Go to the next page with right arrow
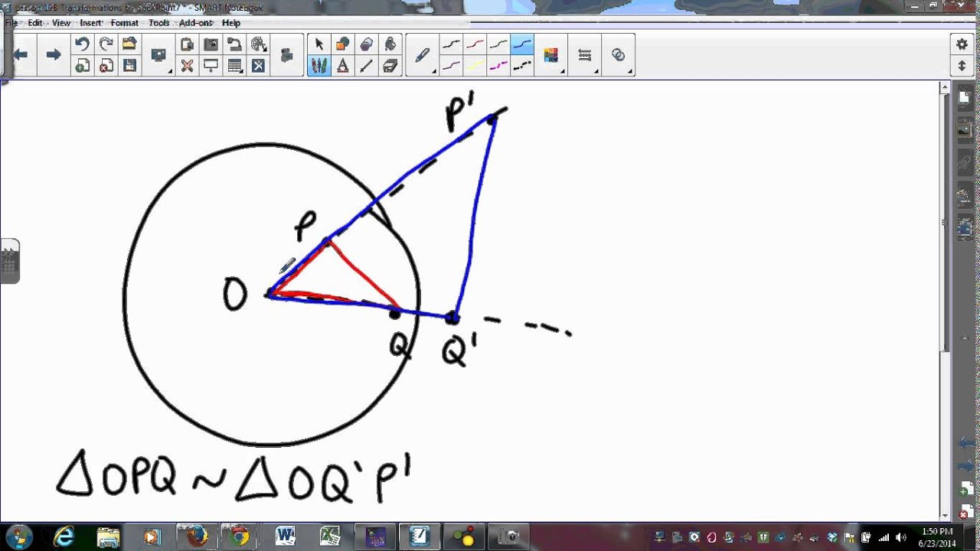 [54, 55]
